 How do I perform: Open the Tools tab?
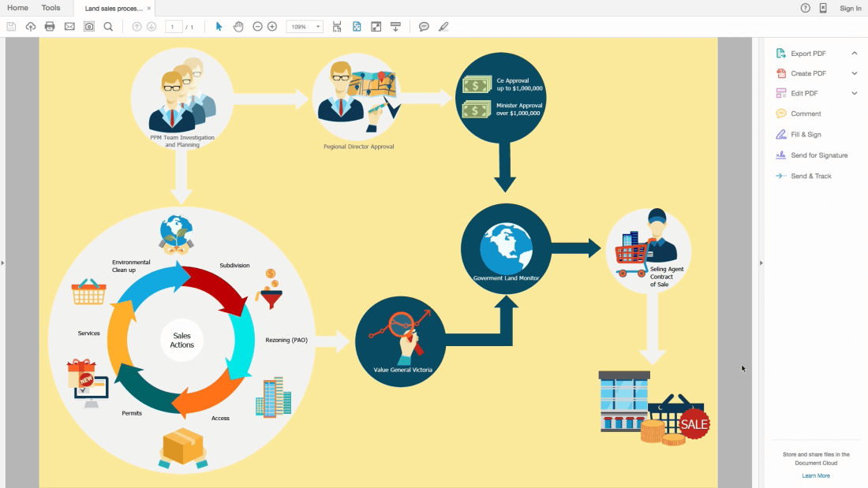click(51, 8)
